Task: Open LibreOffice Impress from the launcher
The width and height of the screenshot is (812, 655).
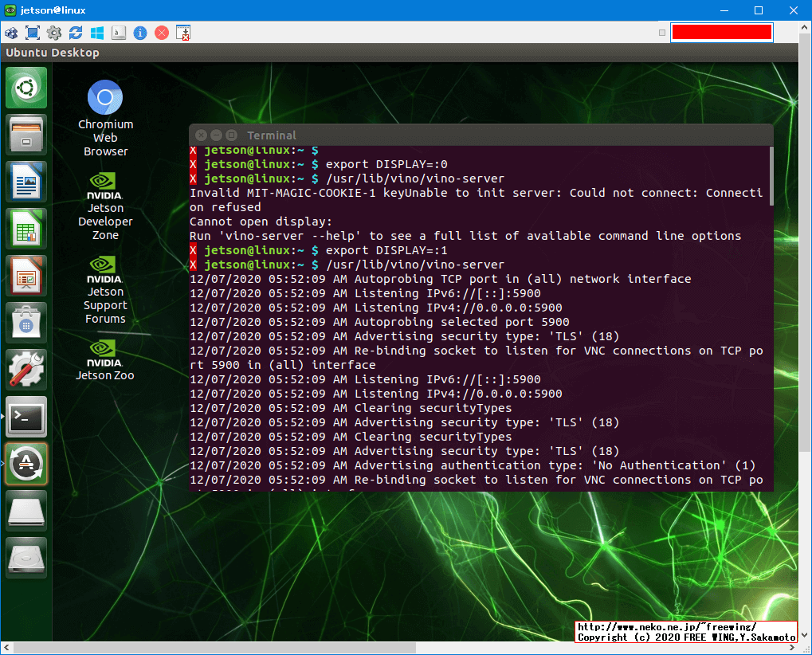Action: click(x=26, y=275)
